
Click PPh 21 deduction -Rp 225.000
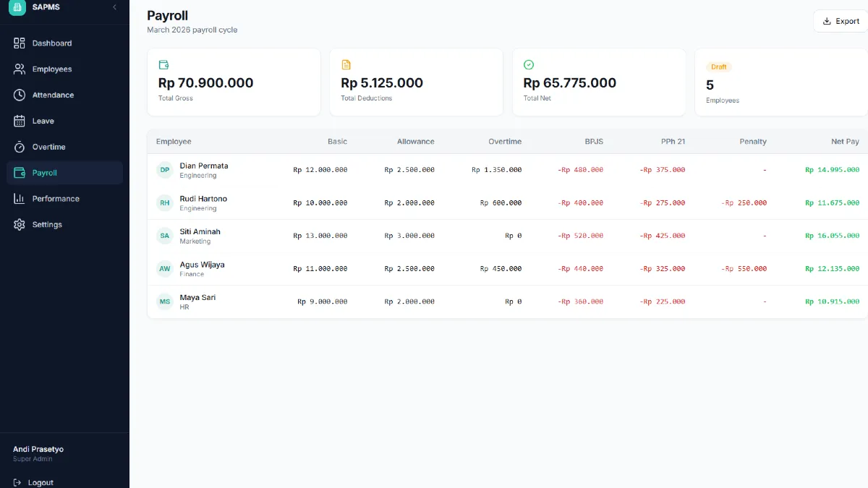663,301
